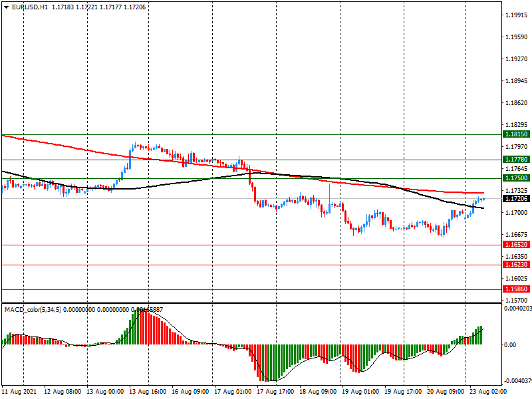Click the 1.19270 price scale value
The width and height of the screenshot is (532, 399).
pyautogui.click(x=517, y=59)
